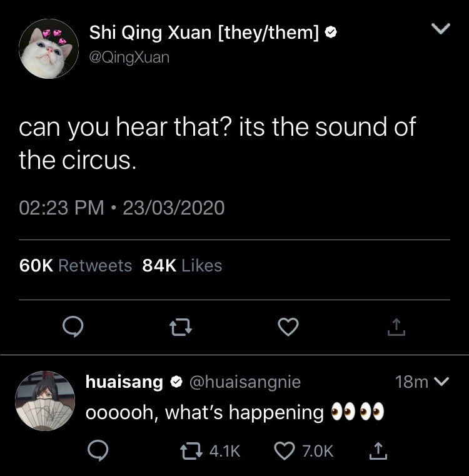469x476 pixels.
Task: Open Shi Qing Xuan's cat profile picture
Action: coord(49,49)
